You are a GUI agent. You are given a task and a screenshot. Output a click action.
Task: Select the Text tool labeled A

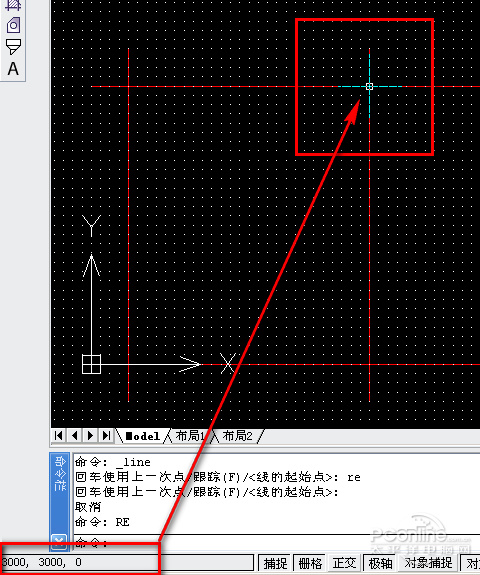[x=13, y=69]
